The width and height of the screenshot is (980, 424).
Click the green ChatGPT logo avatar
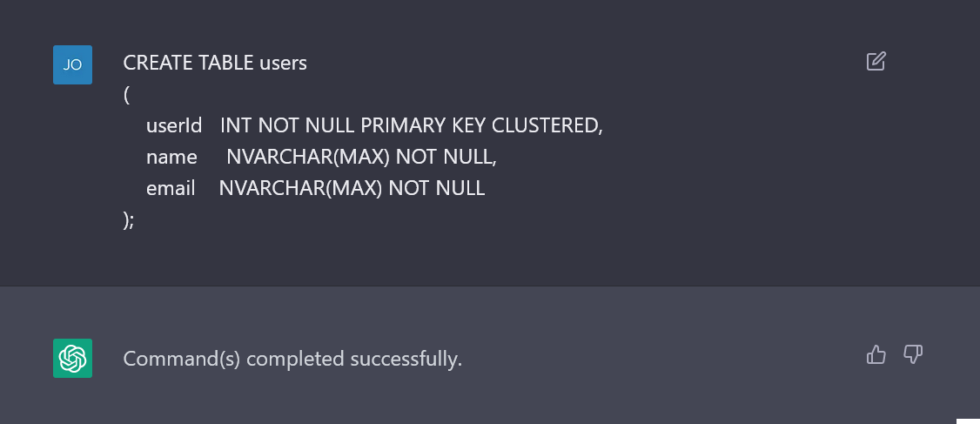[72, 359]
